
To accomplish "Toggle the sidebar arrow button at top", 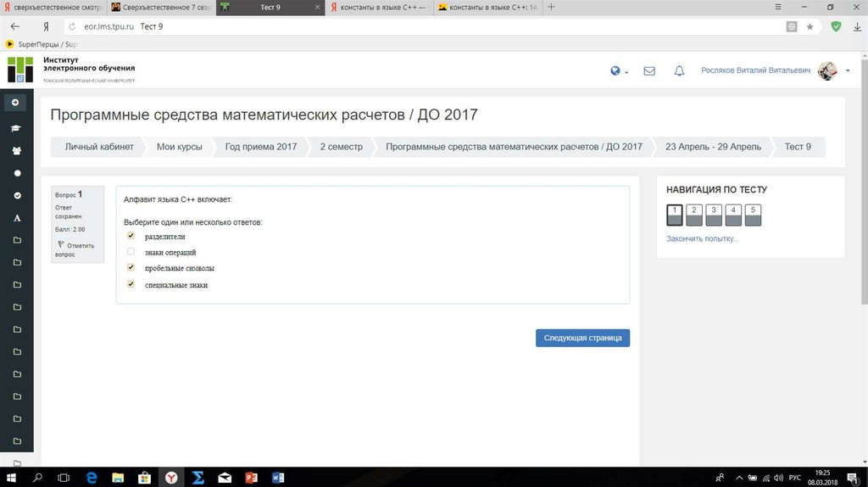I will [15, 103].
